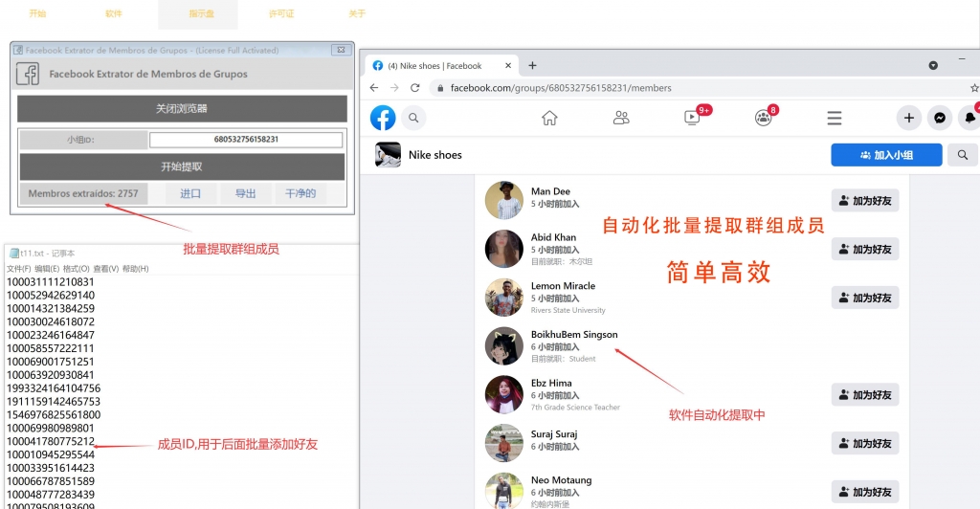This screenshot has width=980, height=509.
Task: Open Abid Khan profile picture
Action: coord(503,249)
